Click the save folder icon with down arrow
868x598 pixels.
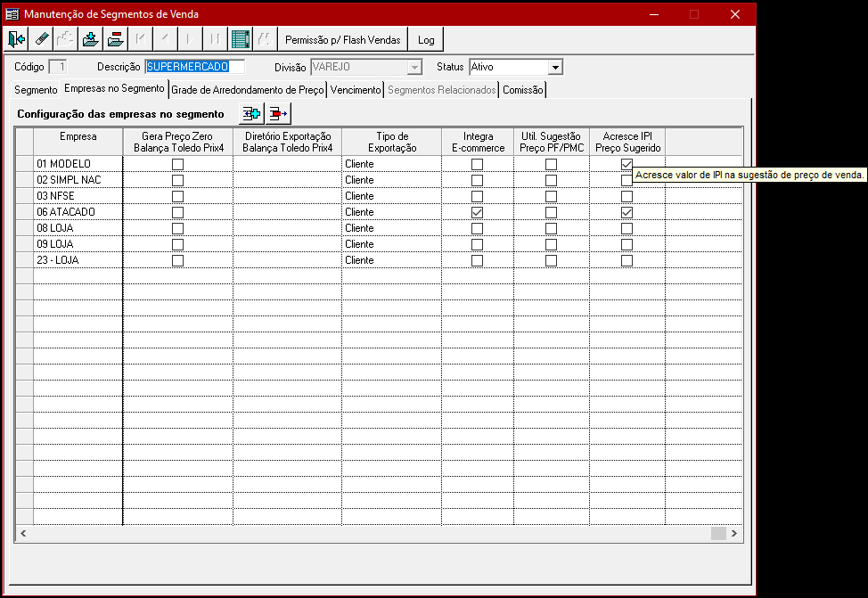90,39
